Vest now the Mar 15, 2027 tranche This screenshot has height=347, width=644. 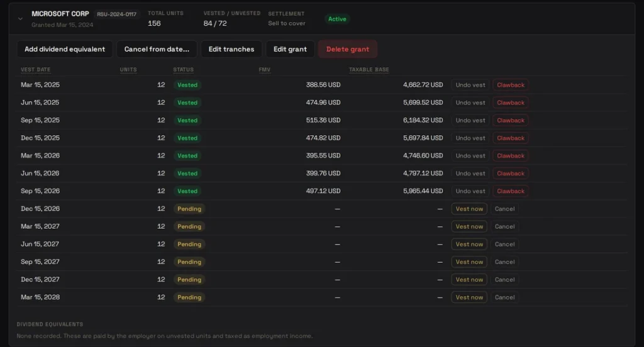point(469,226)
